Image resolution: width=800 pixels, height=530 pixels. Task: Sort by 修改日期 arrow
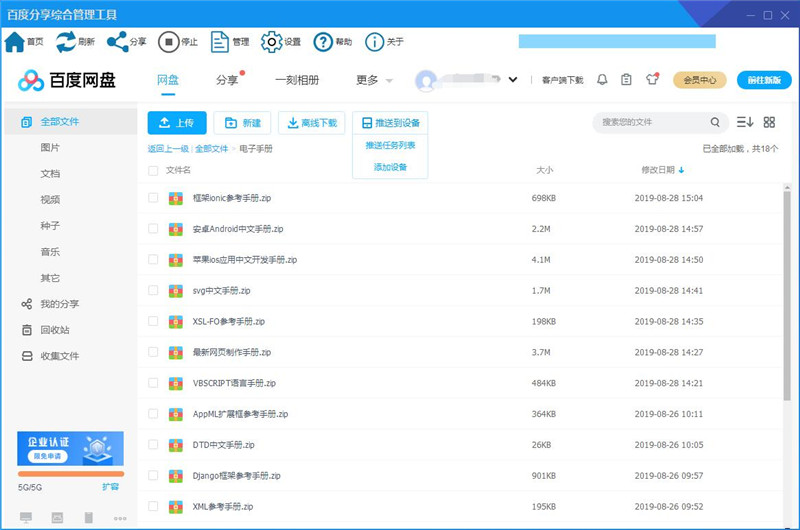(681, 170)
